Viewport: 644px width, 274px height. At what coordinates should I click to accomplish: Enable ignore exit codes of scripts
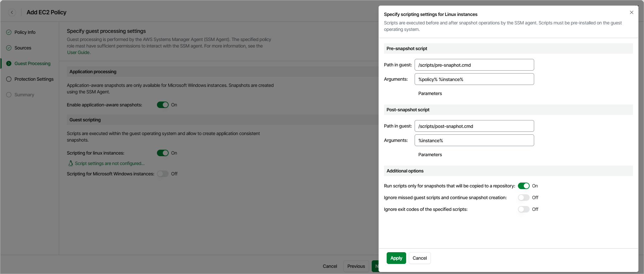[523, 209]
